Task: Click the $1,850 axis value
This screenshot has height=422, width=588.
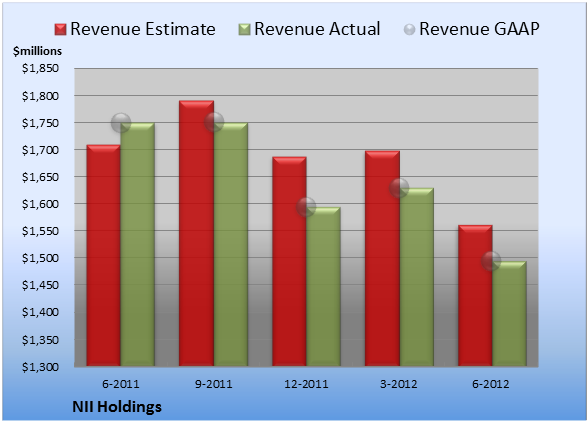Action: point(40,68)
